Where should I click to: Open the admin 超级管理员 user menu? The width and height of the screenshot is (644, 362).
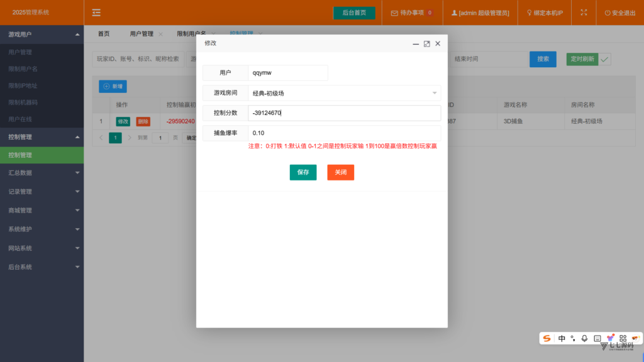pyautogui.click(x=480, y=13)
